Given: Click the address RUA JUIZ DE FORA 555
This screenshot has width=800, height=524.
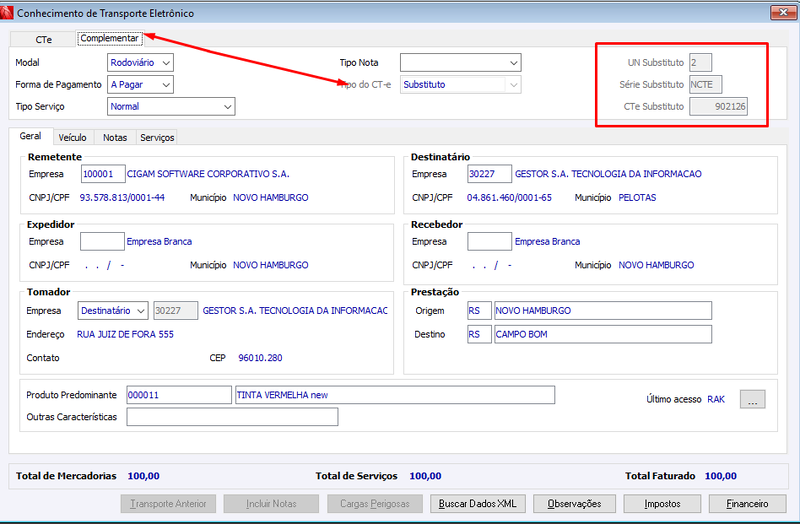Looking at the screenshot, I should tap(125, 334).
